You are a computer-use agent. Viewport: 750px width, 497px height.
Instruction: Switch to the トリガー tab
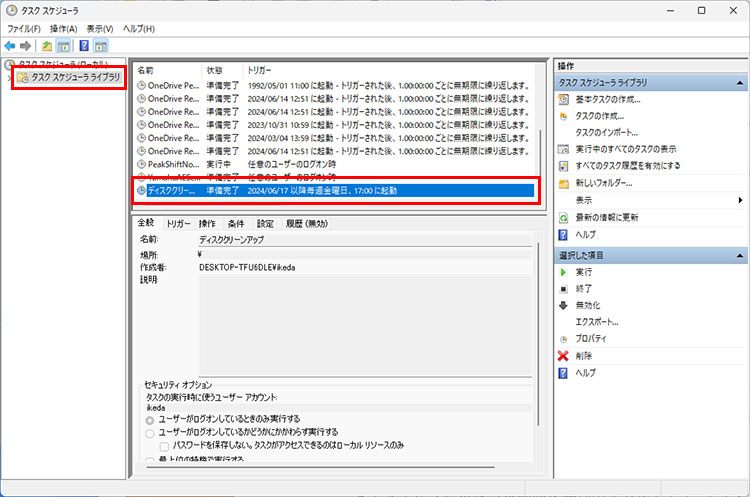pos(178,224)
